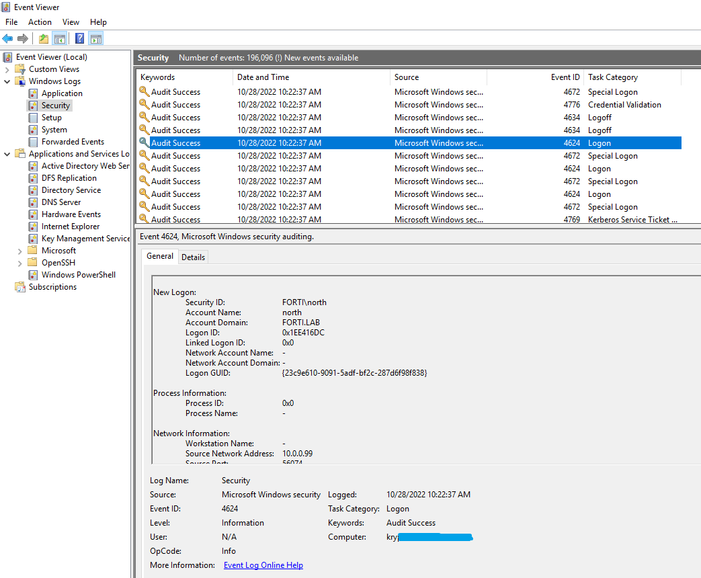Image resolution: width=701 pixels, height=578 pixels.
Task: Click the Show/Hide Action Pane icon
Action: pos(96,39)
